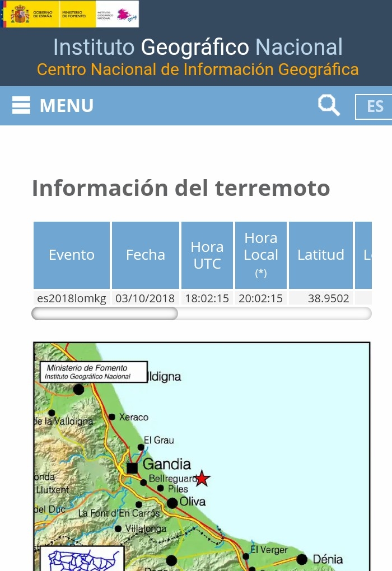Image resolution: width=392 pixels, height=571 pixels.
Task: Click the Hora Local column header
Action: tap(261, 255)
